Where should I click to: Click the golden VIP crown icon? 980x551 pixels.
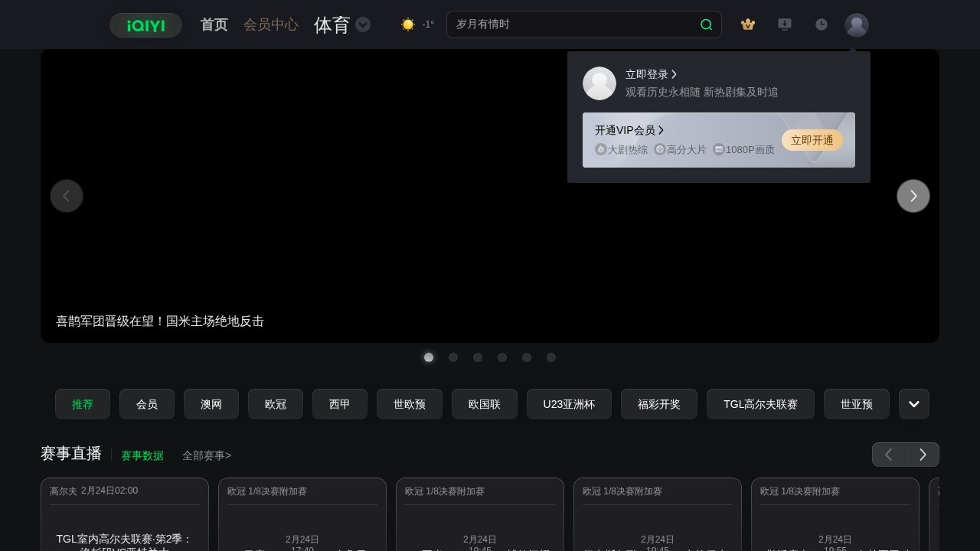pos(748,24)
